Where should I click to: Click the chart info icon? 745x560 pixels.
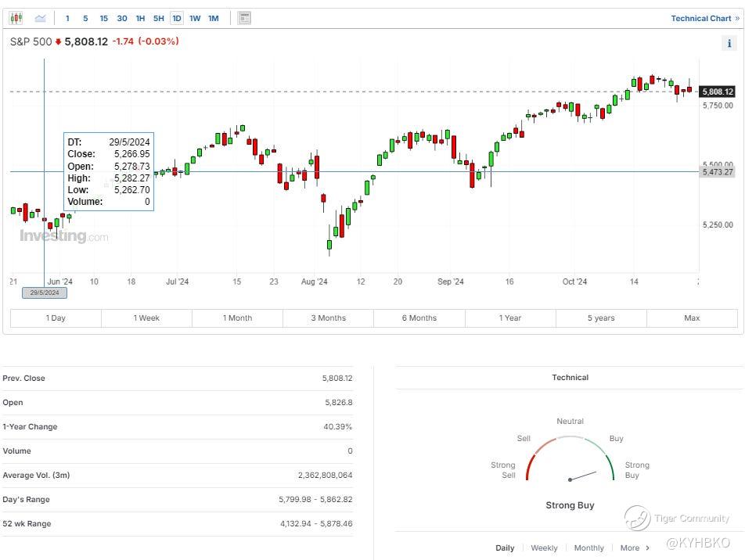point(729,43)
